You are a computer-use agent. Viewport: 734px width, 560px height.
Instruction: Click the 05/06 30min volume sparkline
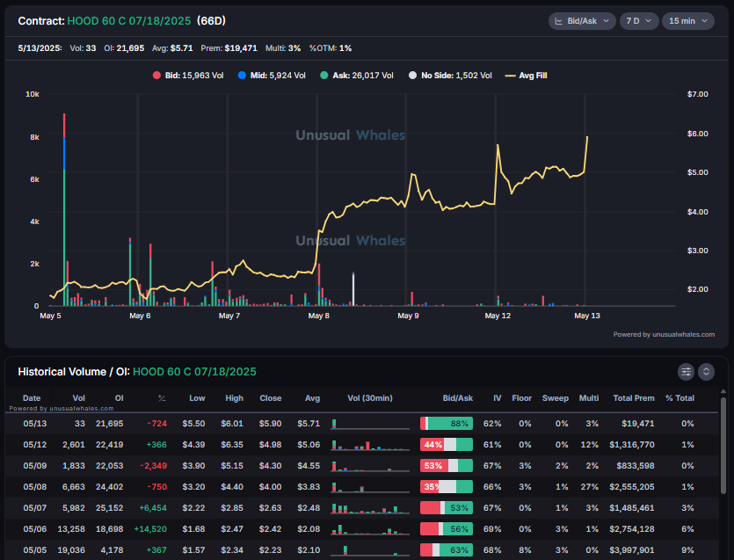tap(370, 529)
